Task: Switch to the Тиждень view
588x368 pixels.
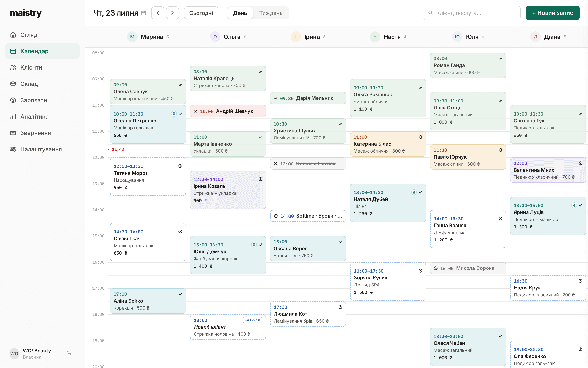Action: pos(271,13)
